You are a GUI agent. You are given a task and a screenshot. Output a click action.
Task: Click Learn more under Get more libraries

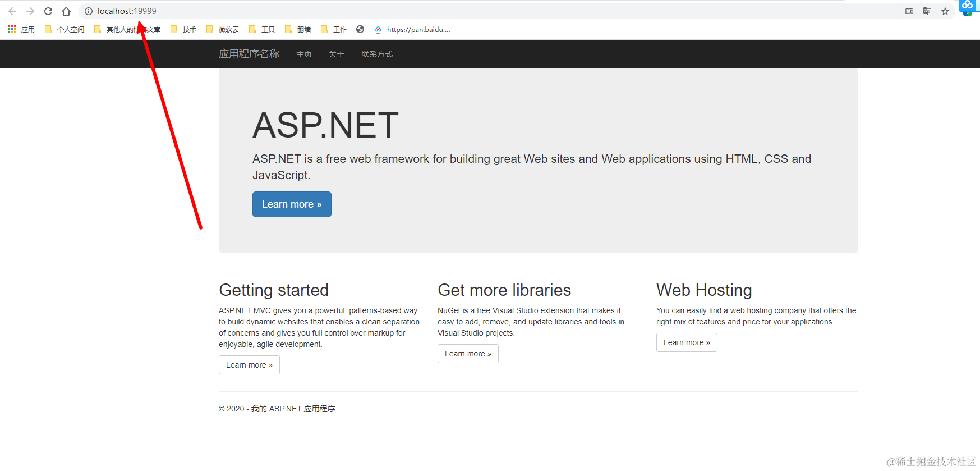(468, 354)
